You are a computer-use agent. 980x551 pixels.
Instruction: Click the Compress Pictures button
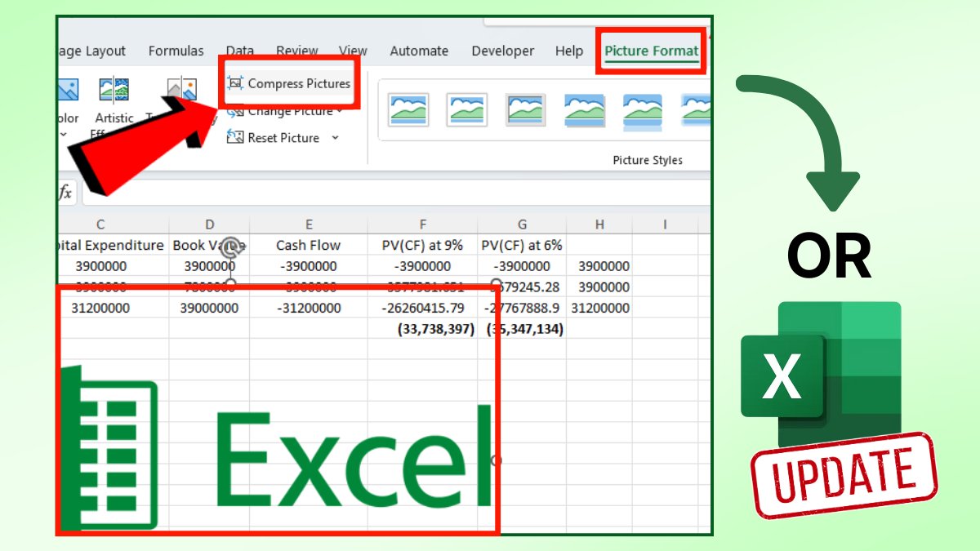point(289,83)
